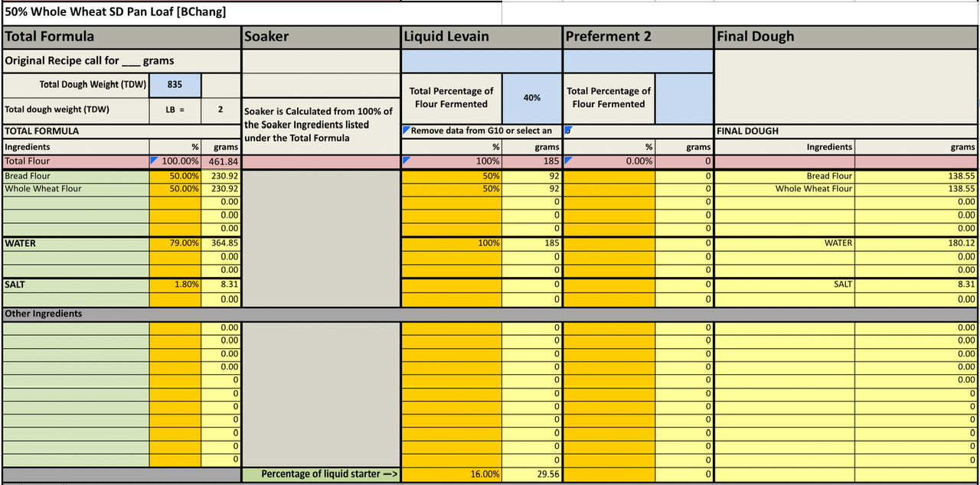The height and width of the screenshot is (485, 980).
Task: Click the 'Total Formula' section header
Action: pos(121,37)
